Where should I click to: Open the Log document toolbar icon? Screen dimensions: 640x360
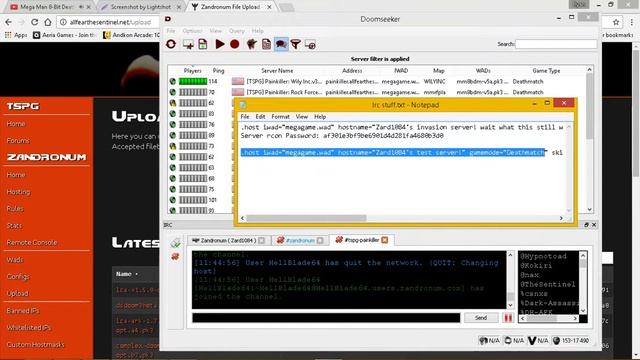pyautogui.click(x=266, y=44)
